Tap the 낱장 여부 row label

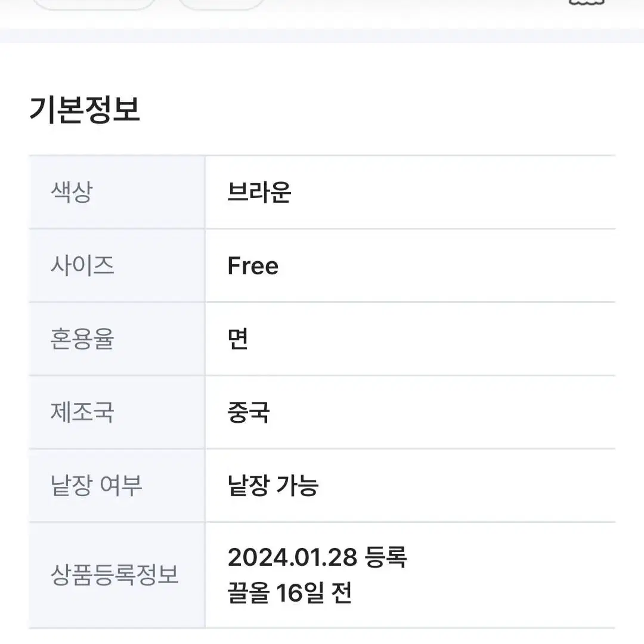96,485
